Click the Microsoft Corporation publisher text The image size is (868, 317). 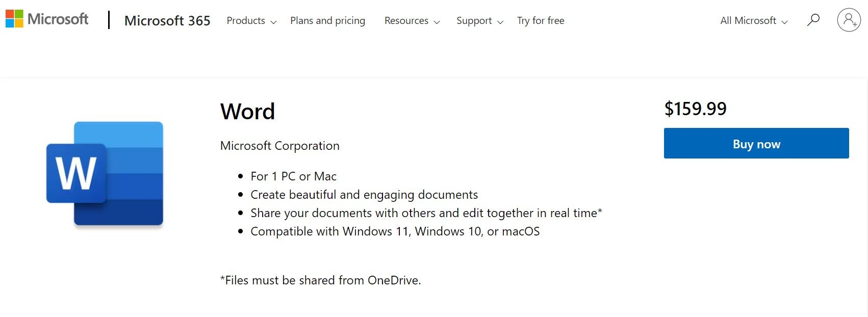[279, 146]
